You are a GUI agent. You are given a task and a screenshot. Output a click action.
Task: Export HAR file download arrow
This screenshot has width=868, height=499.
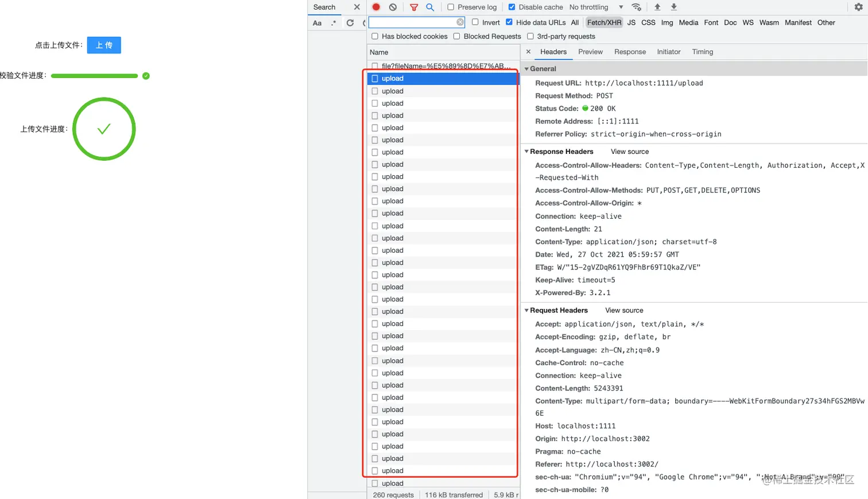674,7
